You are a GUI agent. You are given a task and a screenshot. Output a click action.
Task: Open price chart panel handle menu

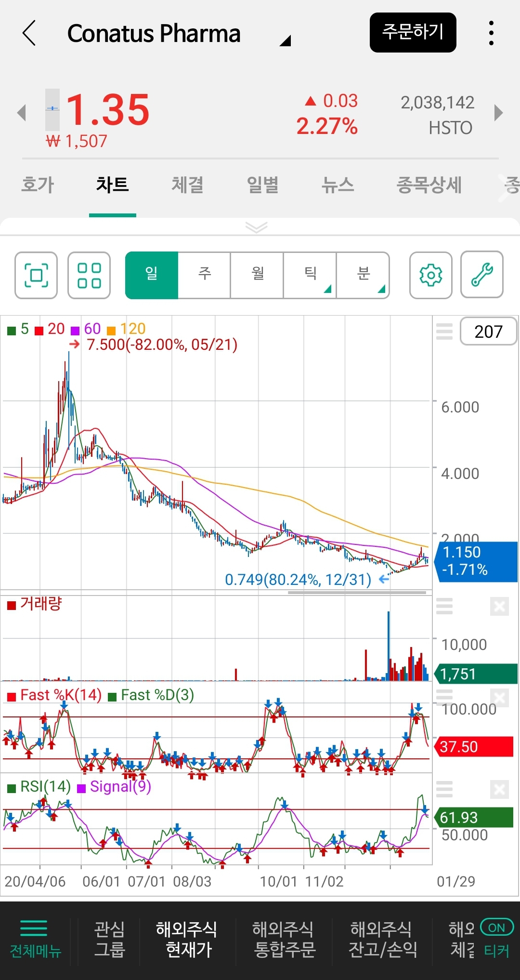click(444, 331)
